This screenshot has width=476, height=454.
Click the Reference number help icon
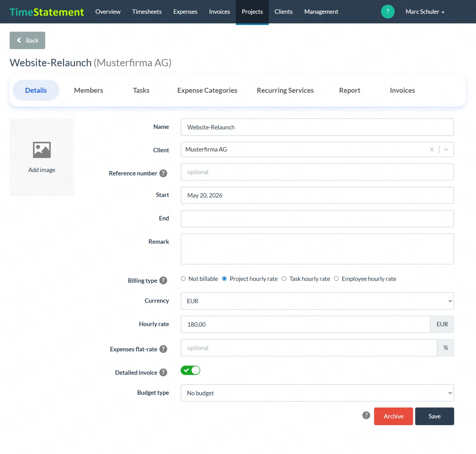(163, 173)
